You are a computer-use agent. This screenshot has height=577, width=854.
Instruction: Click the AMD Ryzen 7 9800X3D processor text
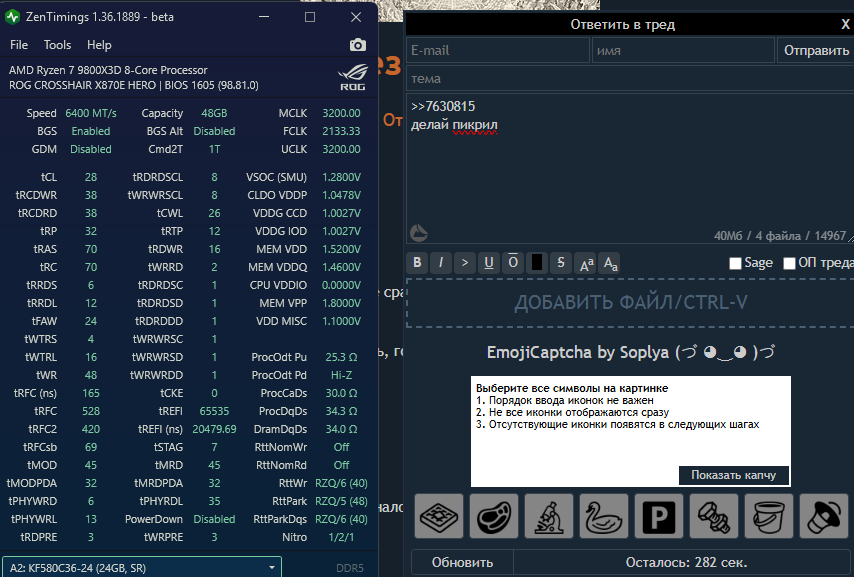108,70
